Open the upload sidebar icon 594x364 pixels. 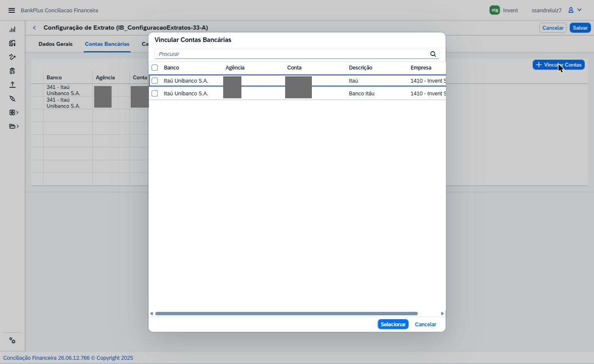(x=12, y=85)
